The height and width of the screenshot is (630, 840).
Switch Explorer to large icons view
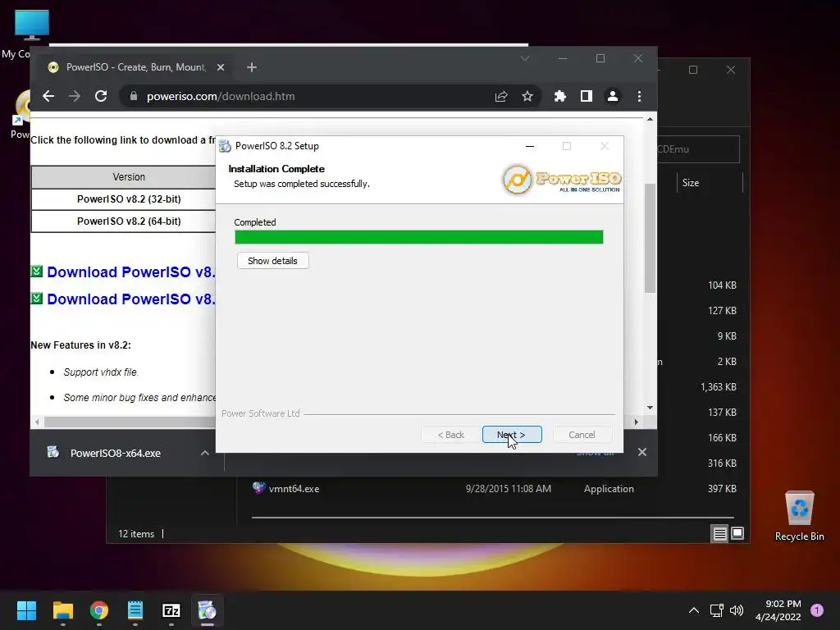point(737,533)
